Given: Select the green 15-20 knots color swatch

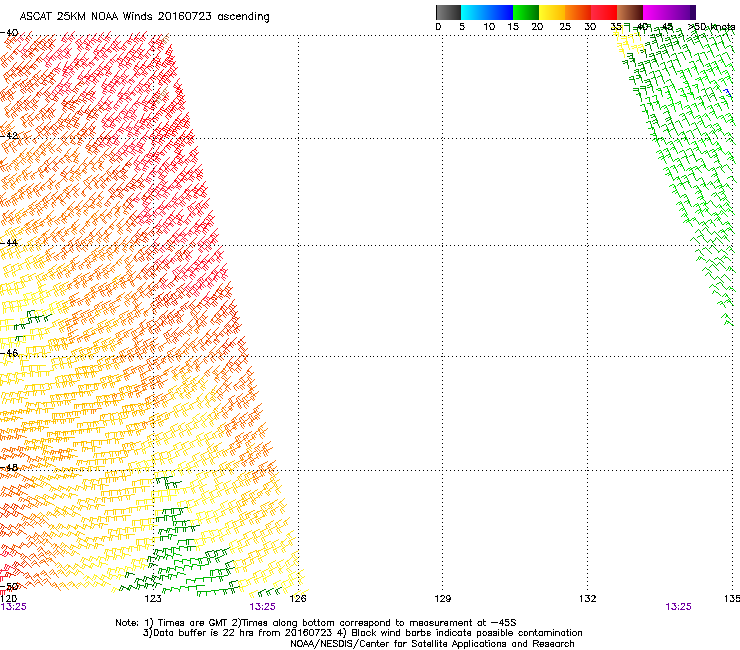Looking at the screenshot, I should point(526,12).
